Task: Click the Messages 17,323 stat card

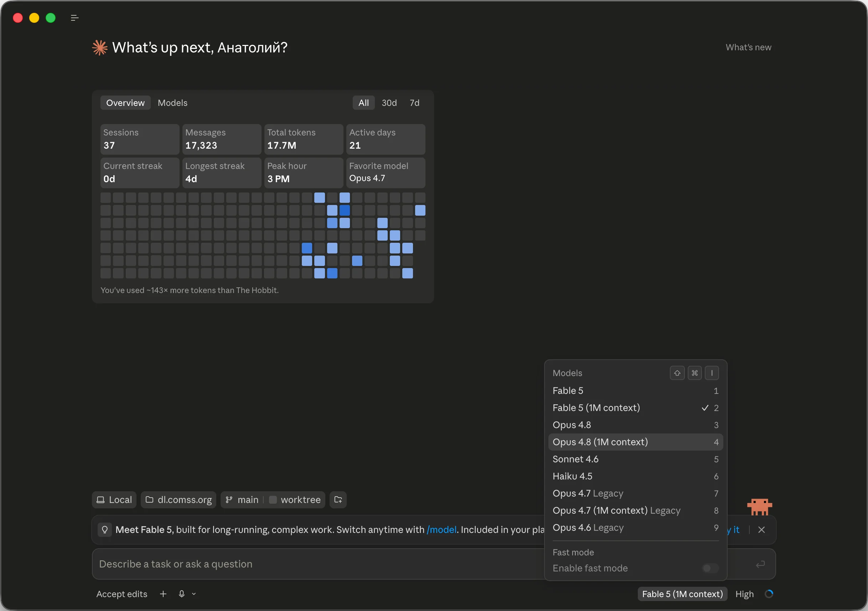Action: tap(222, 139)
